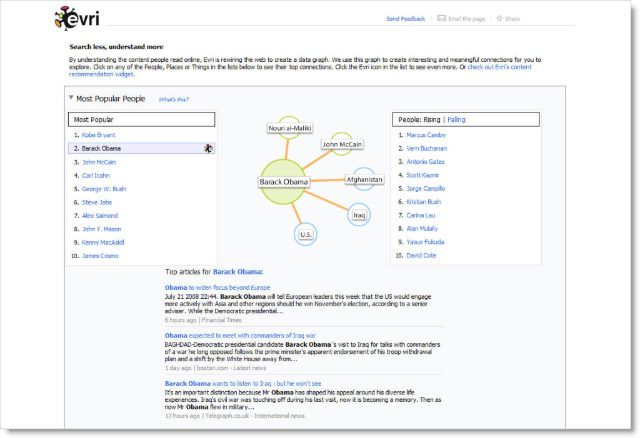Click the John McCain graph node

tap(342, 144)
